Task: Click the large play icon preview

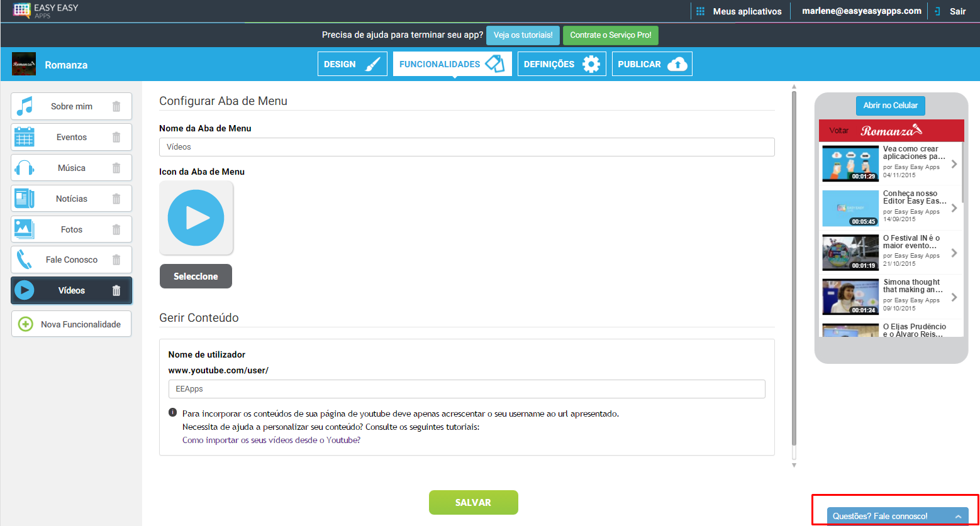Action: (196, 217)
